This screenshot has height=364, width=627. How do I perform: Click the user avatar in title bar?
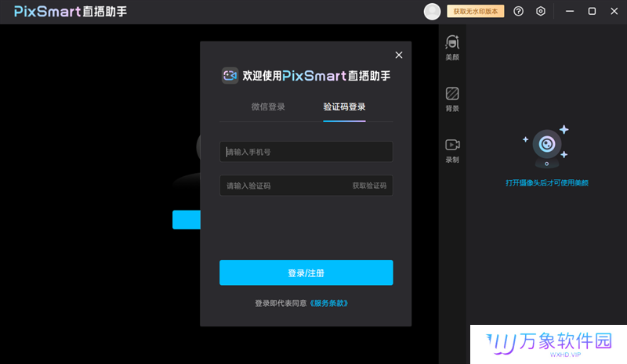[x=432, y=11]
